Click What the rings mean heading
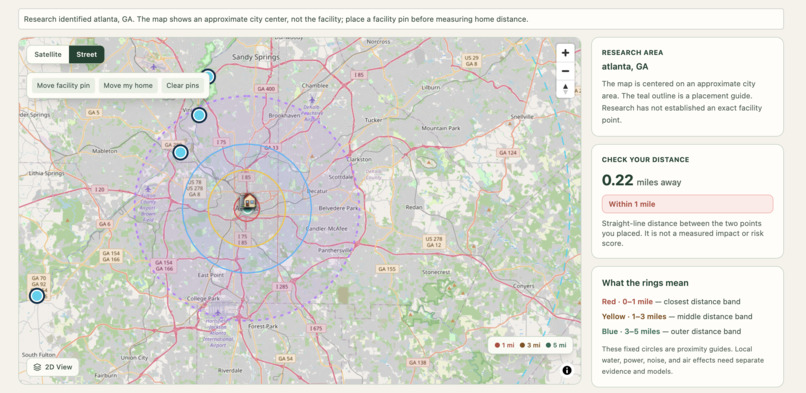Viewport: 806px width, 393px height. click(645, 283)
